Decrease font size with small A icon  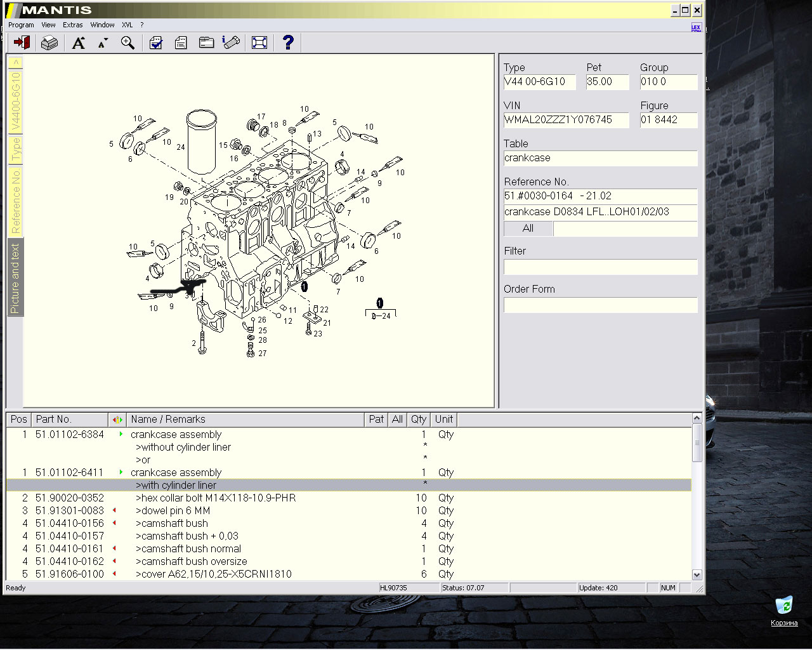(x=103, y=43)
